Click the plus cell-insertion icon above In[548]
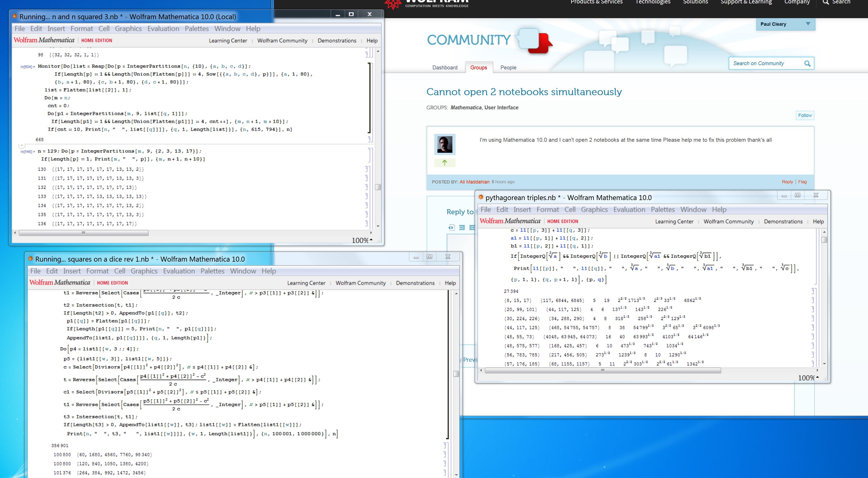868x478 pixels. coord(22,145)
